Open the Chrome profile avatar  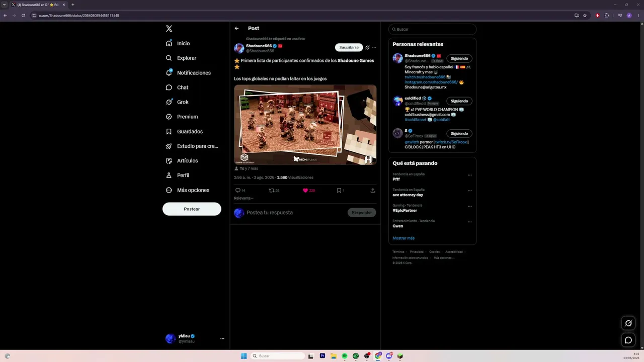tap(629, 16)
